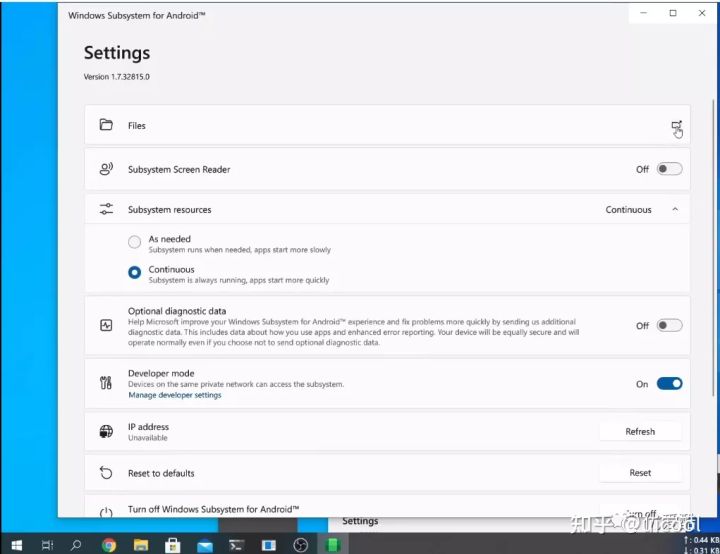Click the Files folder icon
Viewport: 720px width, 554px height.
pyautogui.click(x=106, y=124)
